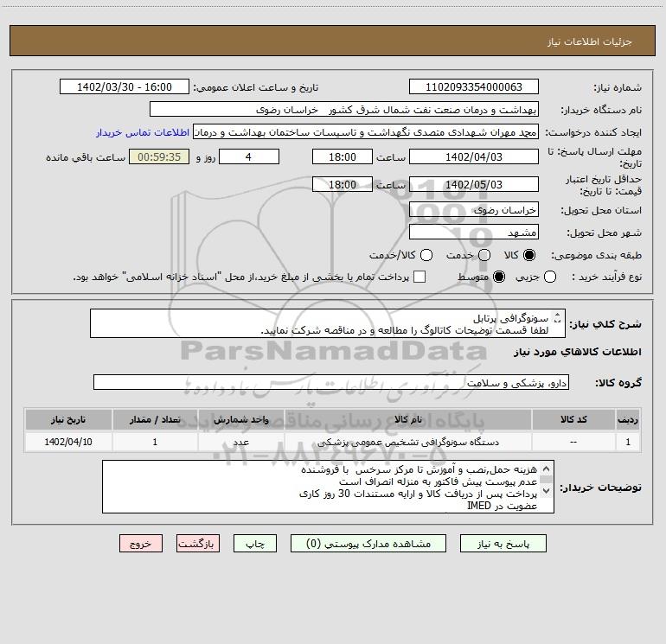Click the ردیف column header
The width and height of the screenshot is (666, 644).
(x=628, y=419)
